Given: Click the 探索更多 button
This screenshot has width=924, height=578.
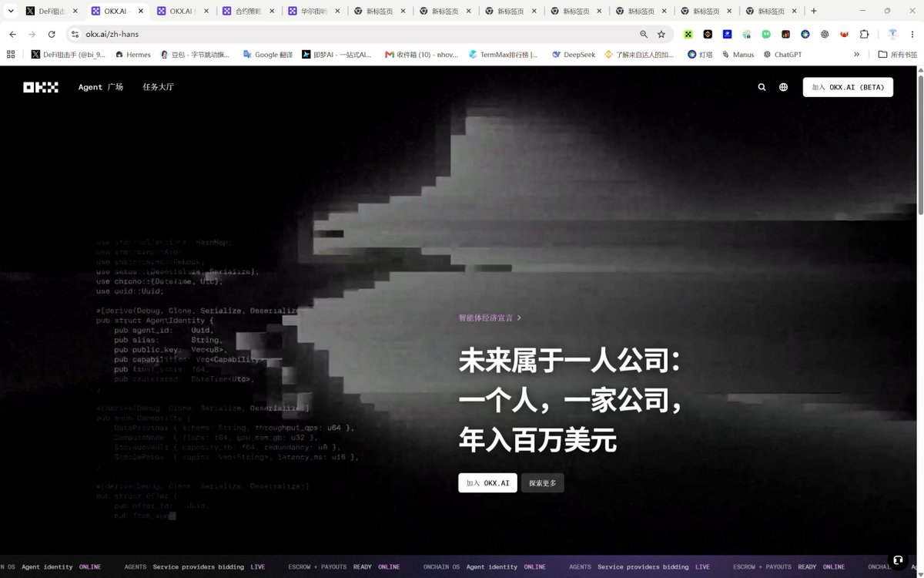Looking at the screenshot, I should click(543, 483).
